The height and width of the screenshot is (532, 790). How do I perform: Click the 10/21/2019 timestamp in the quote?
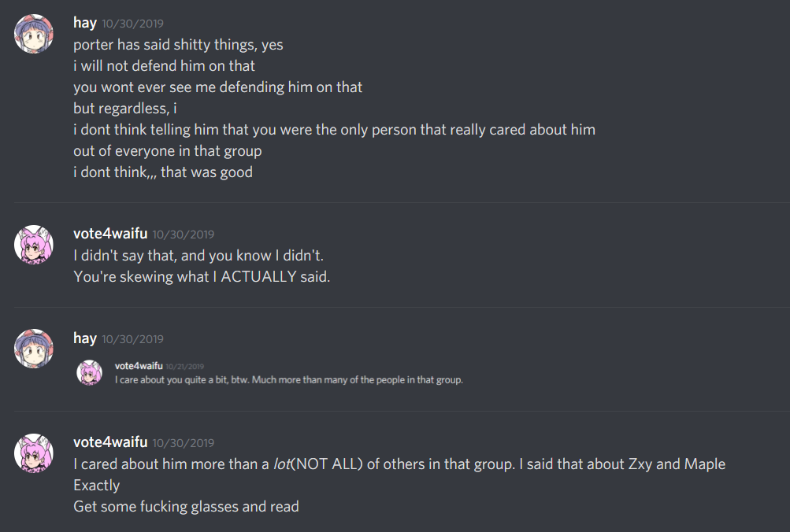click(184, 367)
